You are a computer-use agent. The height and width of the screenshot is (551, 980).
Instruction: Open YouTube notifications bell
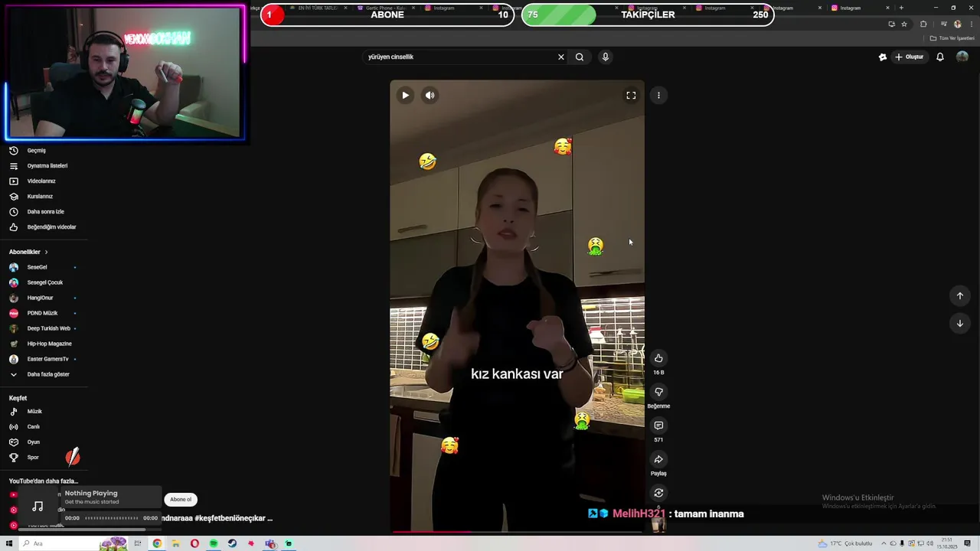939,57
